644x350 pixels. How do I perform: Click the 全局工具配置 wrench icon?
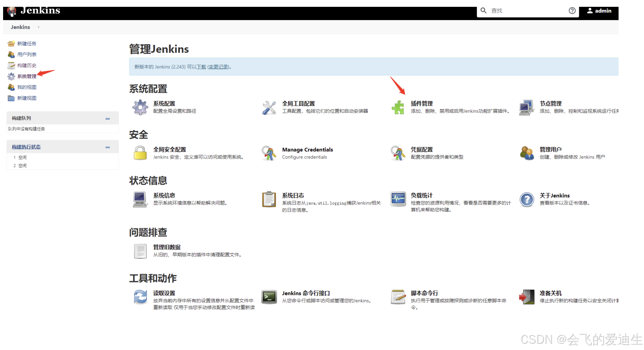coord(269,107)
